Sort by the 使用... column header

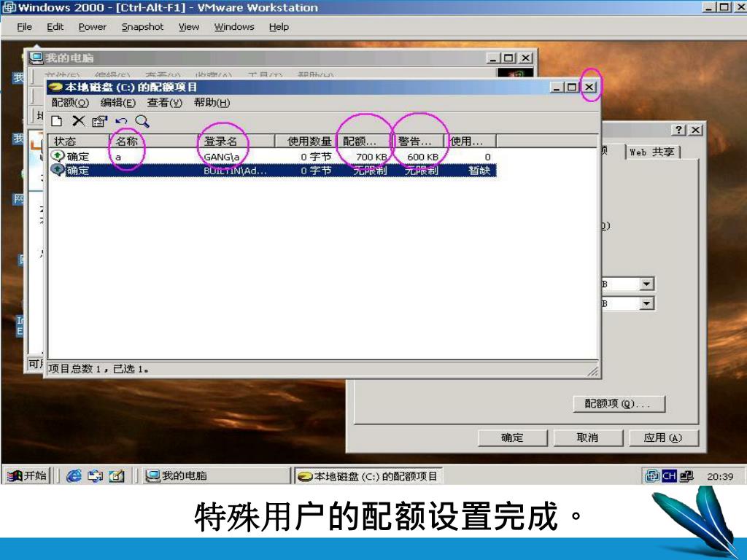click(471, 141)
